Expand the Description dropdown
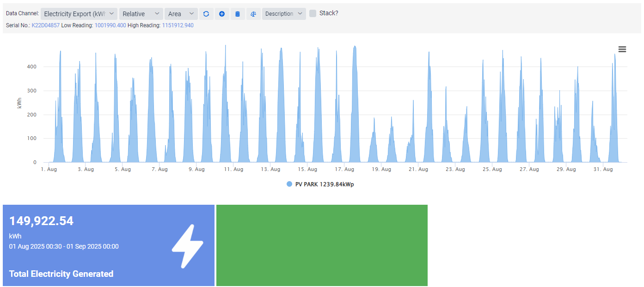Viewport: 644px width, 287px height. click(284, 14)
